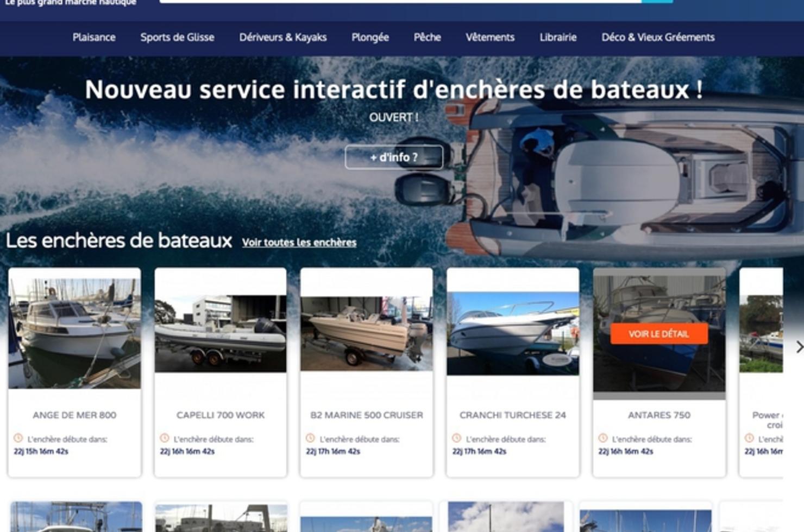Click the heading 'Les enchères de bateaux'
The image size is (804, 532).
[119, 240]
